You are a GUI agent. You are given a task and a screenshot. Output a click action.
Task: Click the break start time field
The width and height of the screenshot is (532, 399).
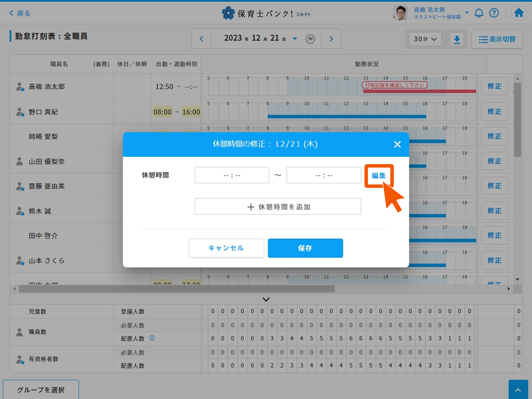tap(232, 175)
